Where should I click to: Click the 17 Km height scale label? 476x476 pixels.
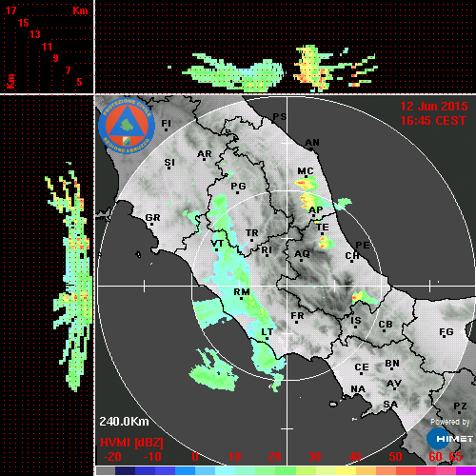tap(10, 10)
